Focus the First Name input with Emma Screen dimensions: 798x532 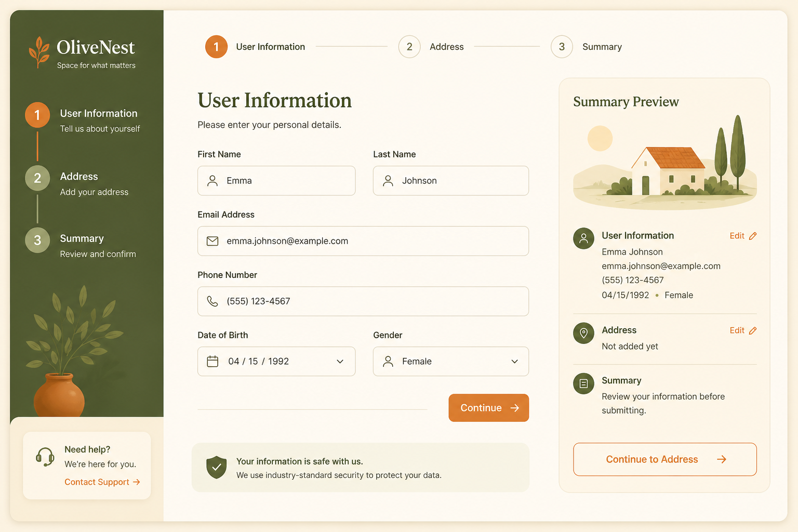(x=276, y=181)
